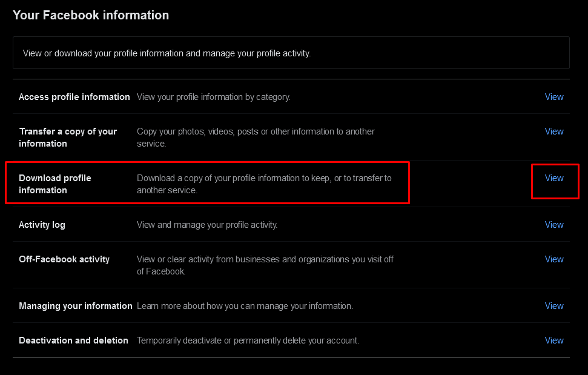This screenshot has height=375, width=588.
Task: Select the Deactivation and deletion title
Action: point(73,340)
